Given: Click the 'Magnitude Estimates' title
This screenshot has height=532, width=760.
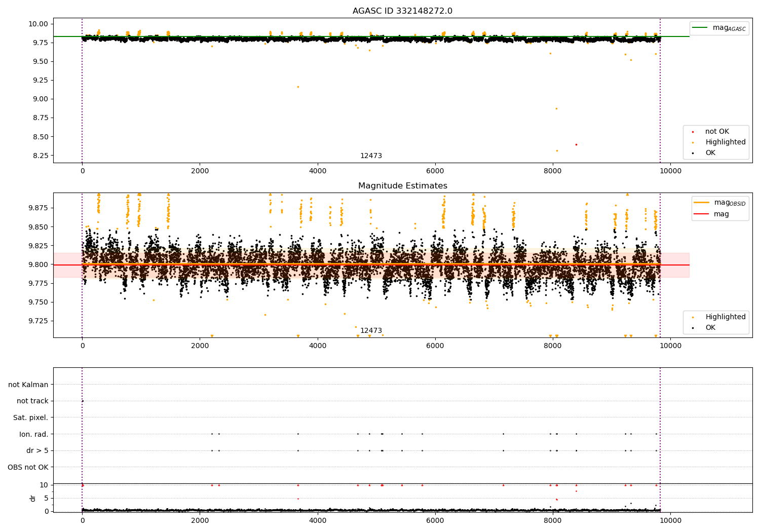Looking at the screenshot, I should 402,186.
